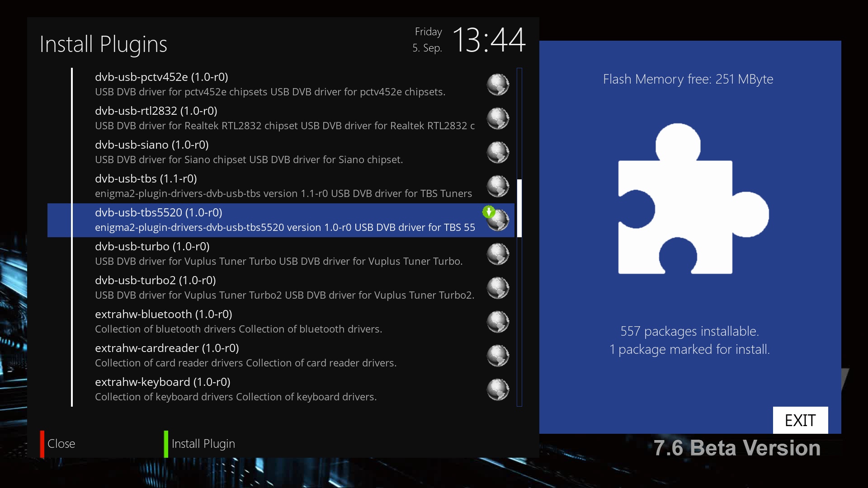
Task: Click Flash Memory free: 251 MByte text
Action: [688, 79]
